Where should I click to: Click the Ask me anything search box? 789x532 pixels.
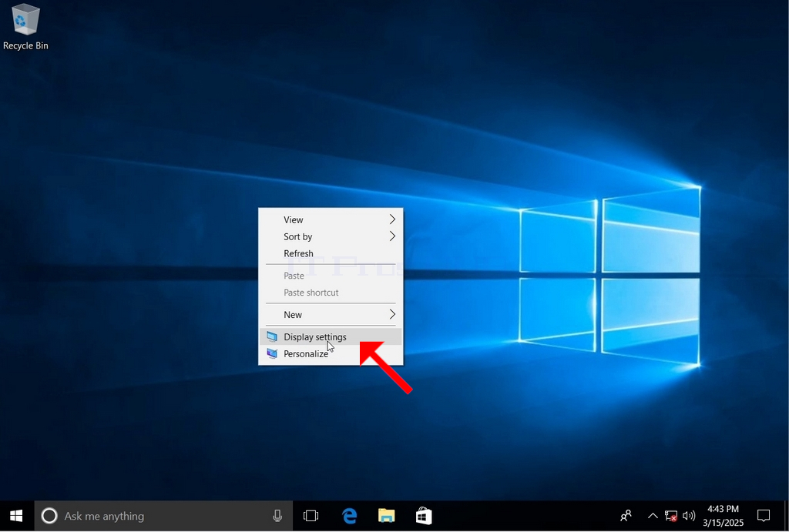(163, 516)
